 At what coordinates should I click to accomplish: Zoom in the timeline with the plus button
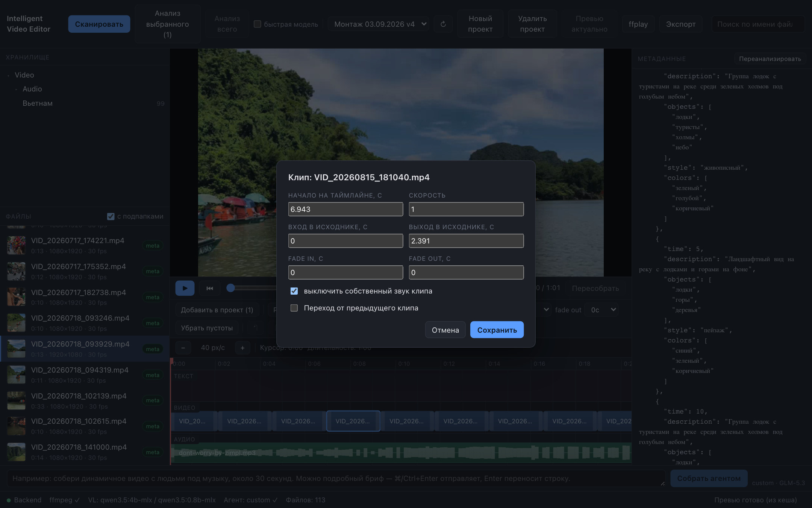[242, 348]
